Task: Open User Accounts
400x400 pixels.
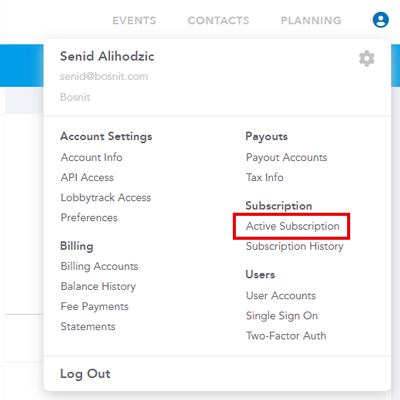Action: [281, 296]
